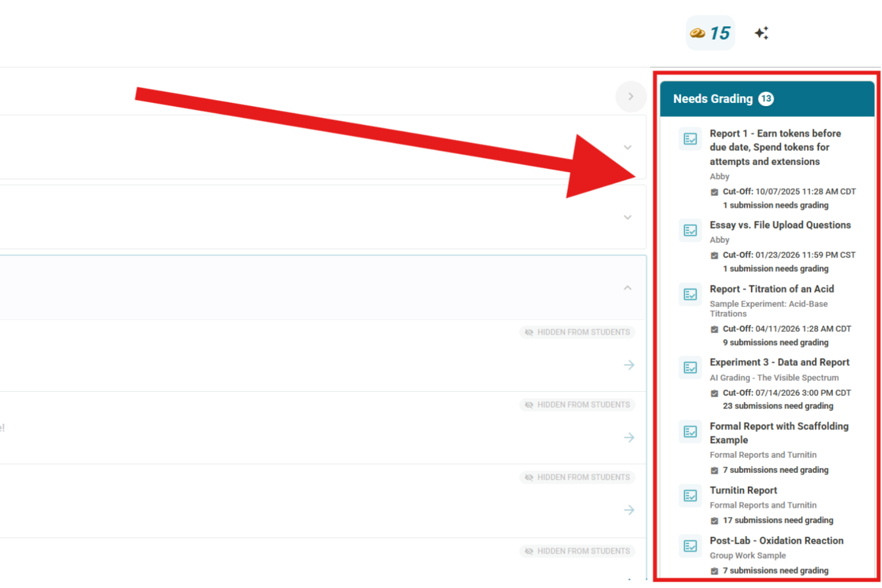Screen dimensions: 882x588
Task: Click the second Hidden From Students badge
Action: 577,405
